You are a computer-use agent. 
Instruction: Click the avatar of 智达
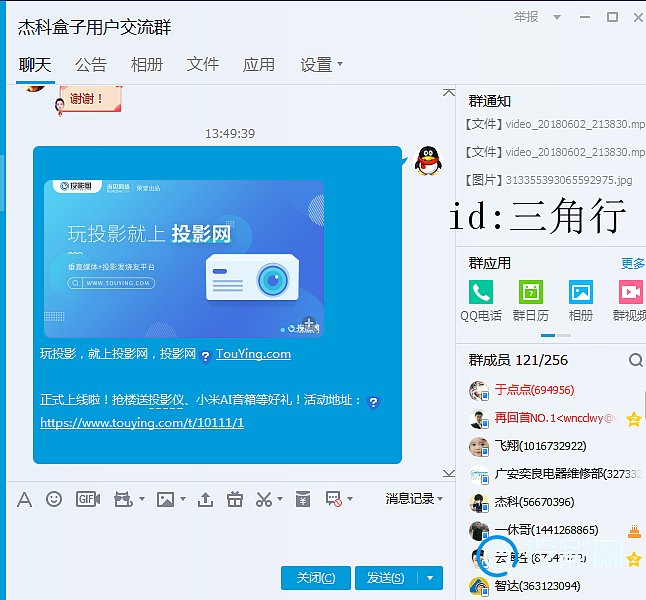(x=478, y=586)
